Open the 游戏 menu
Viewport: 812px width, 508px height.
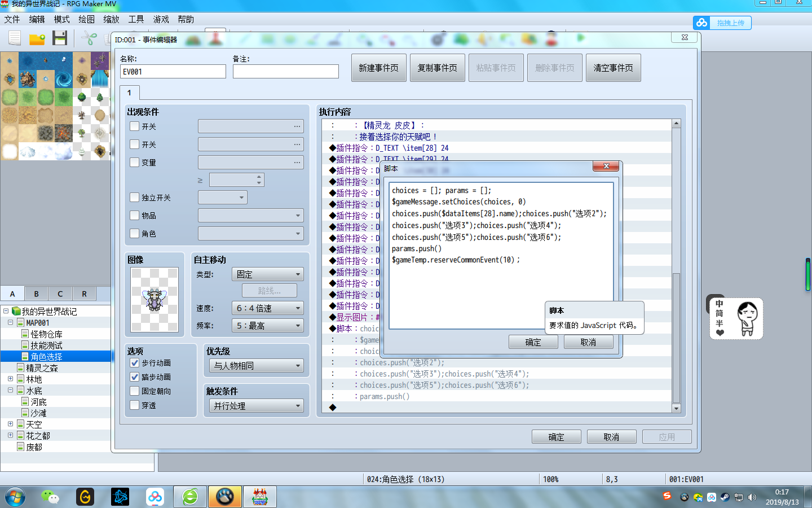point(161,19)
